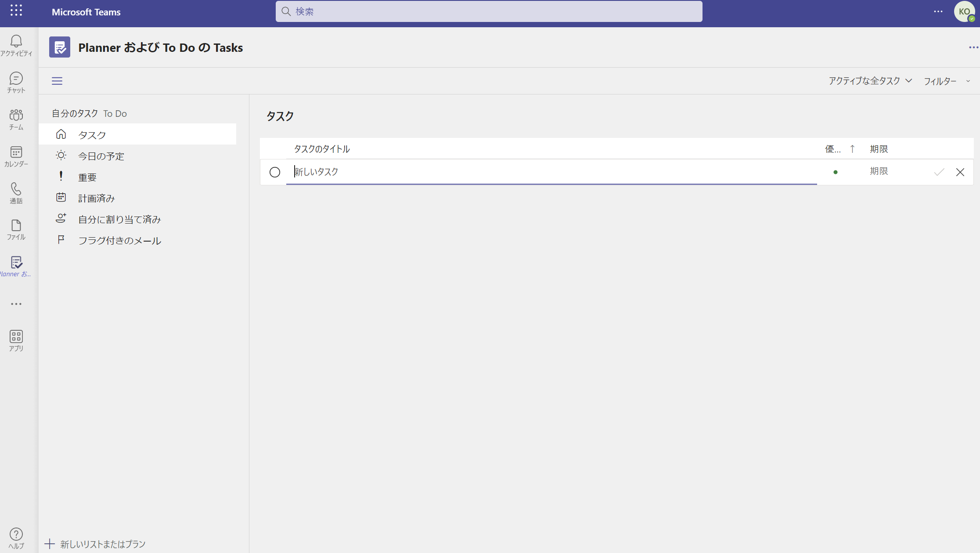Open the Teams (チーム) icon
This screenshot has width=980, height=553.
point(16,119)
